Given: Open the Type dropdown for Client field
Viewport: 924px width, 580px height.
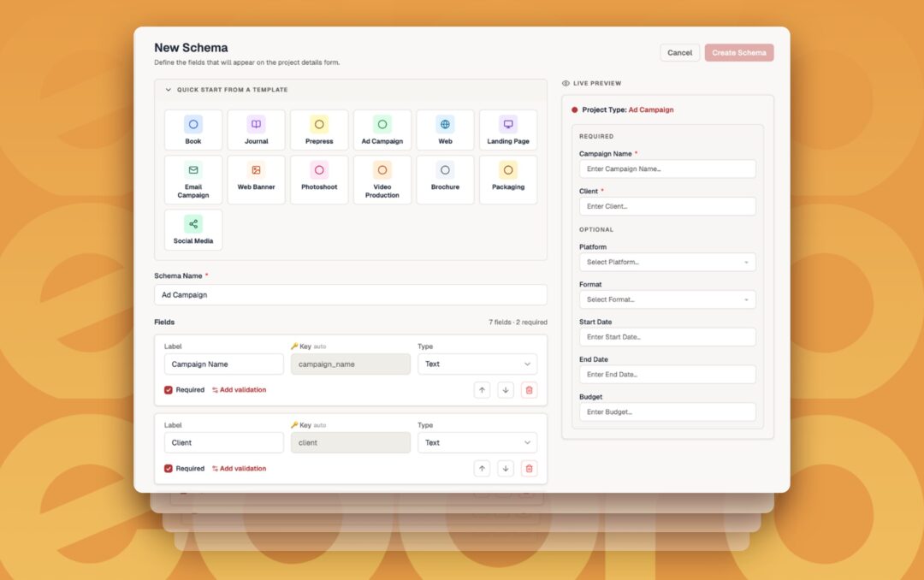Looking at the screenshot, I should pos(477,442).
